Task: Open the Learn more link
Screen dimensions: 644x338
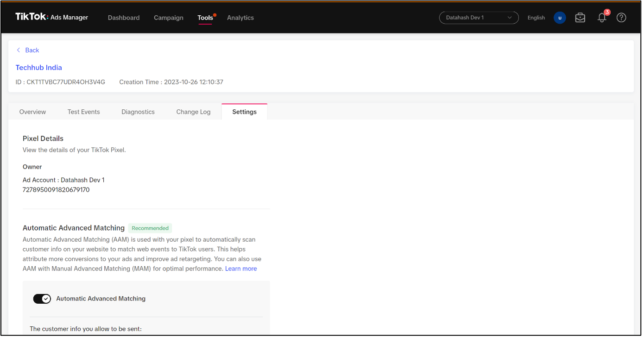Action: point(241,269)
